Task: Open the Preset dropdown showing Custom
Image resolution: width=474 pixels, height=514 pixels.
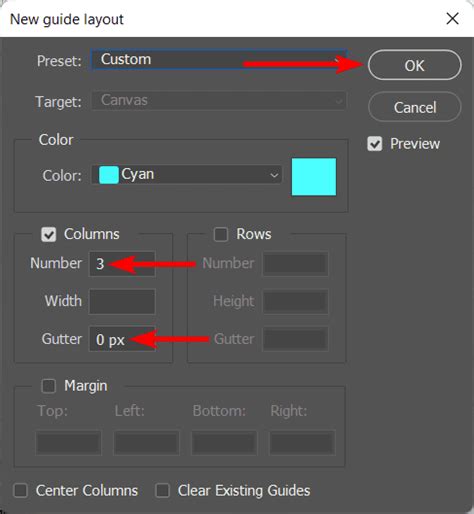Action: pos(219,60)
